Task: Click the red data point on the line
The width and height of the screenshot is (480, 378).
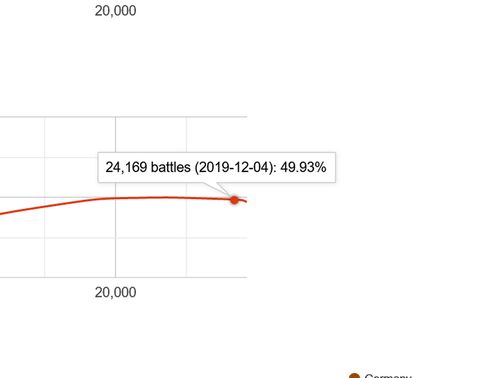Action: point(234,200)
